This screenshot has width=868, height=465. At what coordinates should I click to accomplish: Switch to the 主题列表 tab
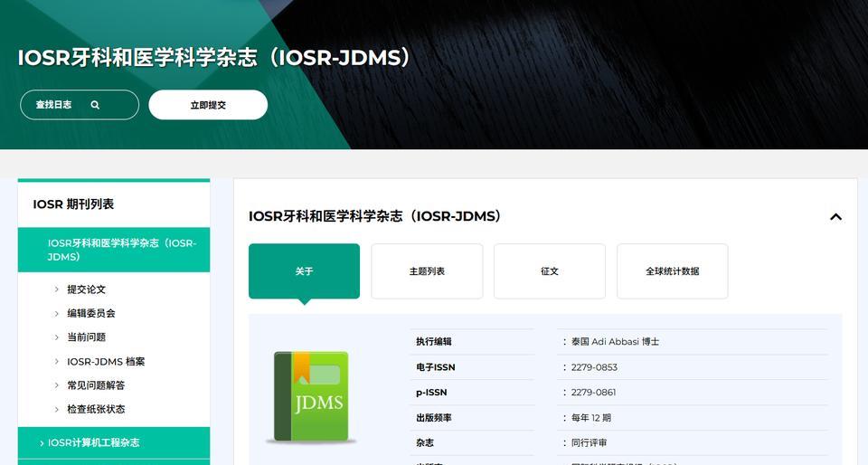coord(427,271)
